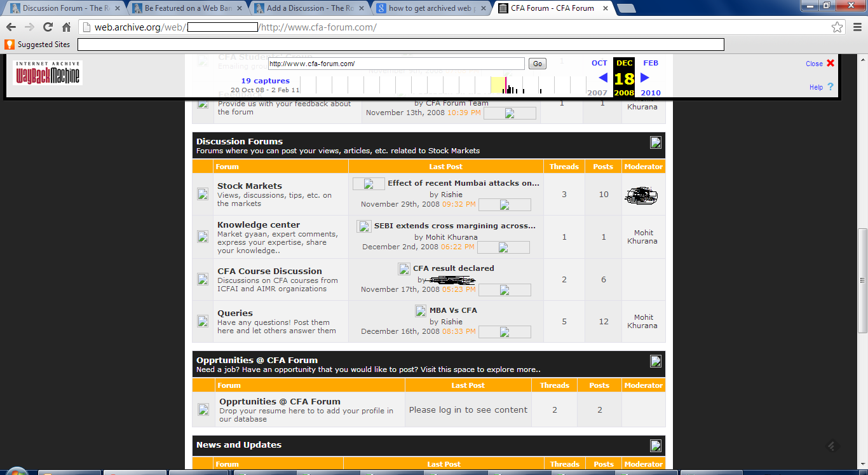The image size is (868, 475).
Task: Click post icon before SEBI extends title
Action: tap(364, 226)
